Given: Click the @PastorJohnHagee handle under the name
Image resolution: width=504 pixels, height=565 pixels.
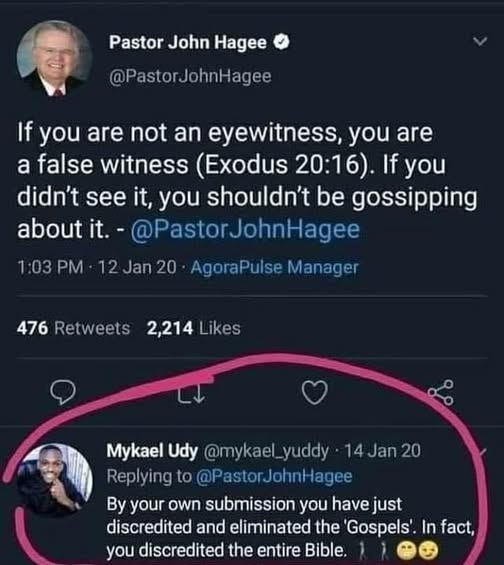Looking at the screenshot, I should coord(190,76).
